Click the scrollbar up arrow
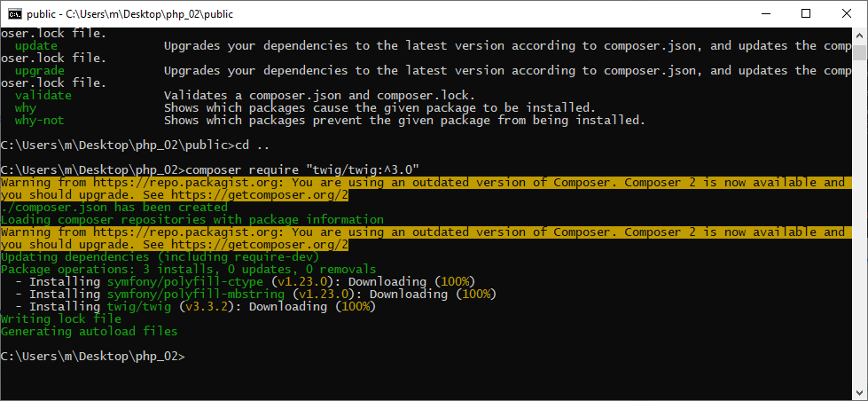The width and height of the screenshot is (868, 401). 860,35
